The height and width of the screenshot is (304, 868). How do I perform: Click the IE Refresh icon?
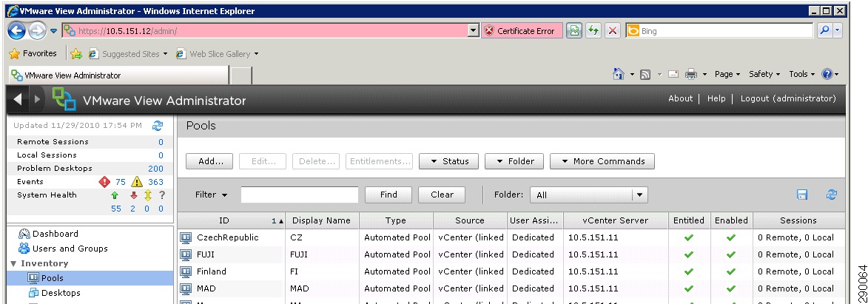(x=593, y=31)
